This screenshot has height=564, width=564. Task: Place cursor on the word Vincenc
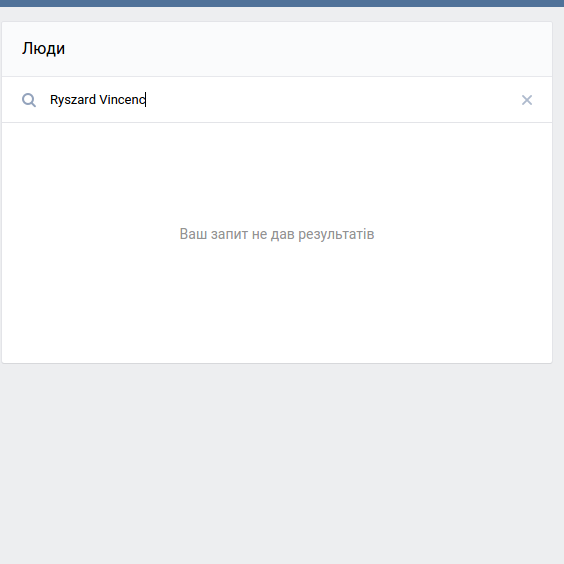point(122,100)
